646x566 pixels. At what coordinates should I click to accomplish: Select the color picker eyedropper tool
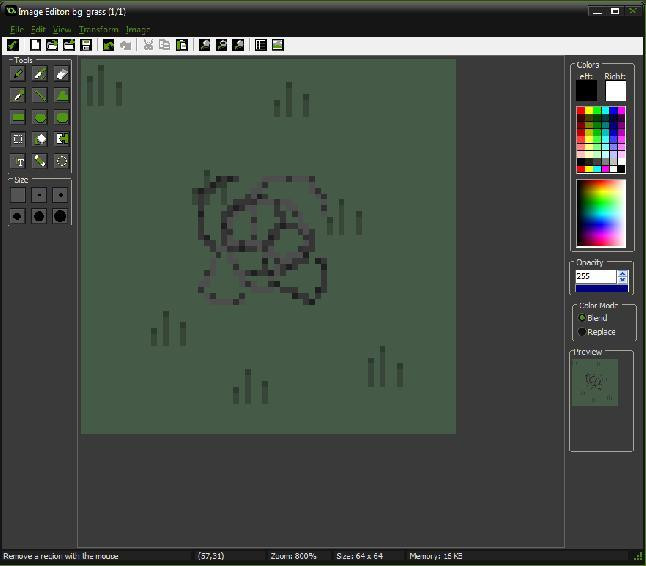18,96
